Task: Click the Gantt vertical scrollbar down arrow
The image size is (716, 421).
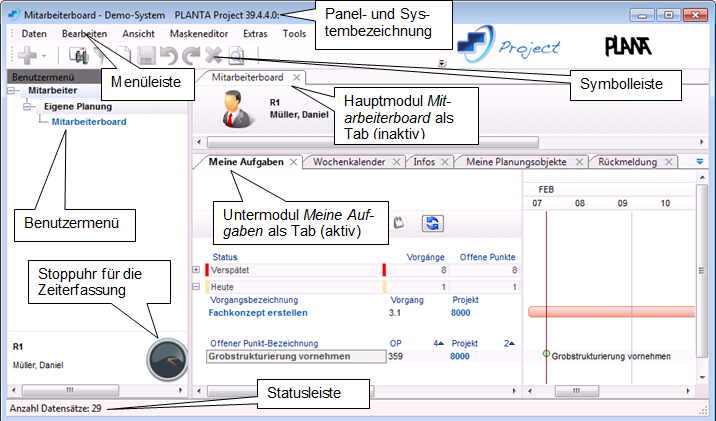Action: pos(702,378)
